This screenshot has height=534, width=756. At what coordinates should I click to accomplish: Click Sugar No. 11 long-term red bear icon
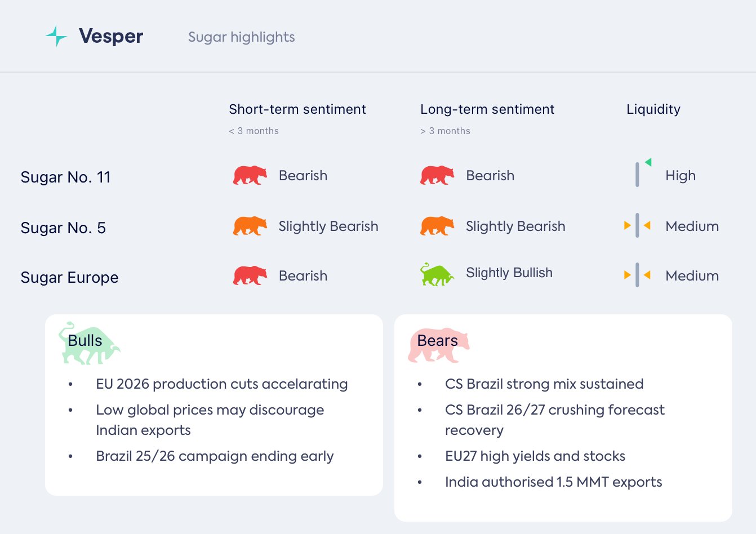coord(437,175)
